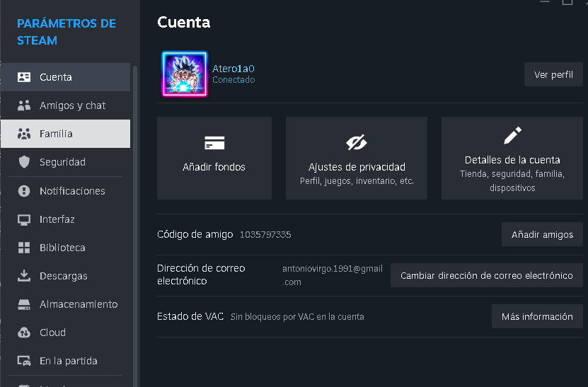Open the Añadir fondos tile
This screenshot has width=588, height=387.
tap(214, 158)
